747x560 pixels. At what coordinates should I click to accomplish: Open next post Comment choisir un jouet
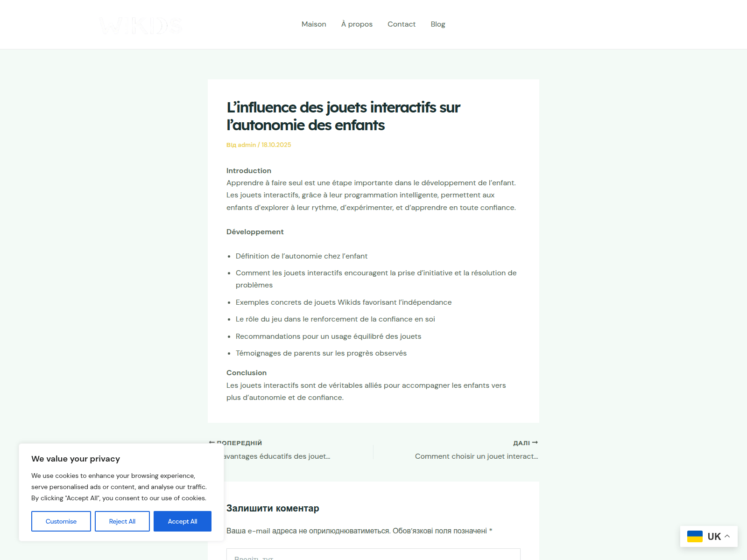click(x=476, y=456)
